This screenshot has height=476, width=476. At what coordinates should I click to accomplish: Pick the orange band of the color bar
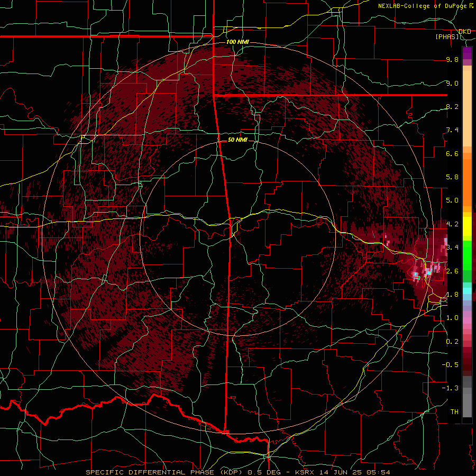click(x=467, y=182)
